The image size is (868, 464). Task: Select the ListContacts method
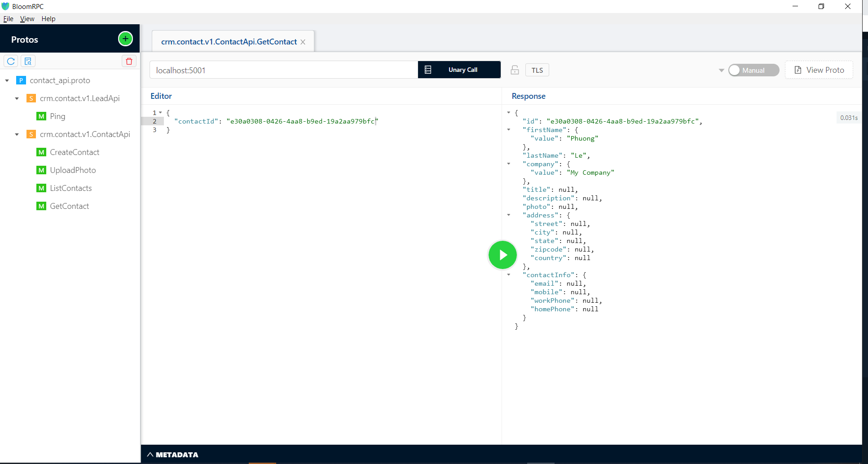coord(71,188)
